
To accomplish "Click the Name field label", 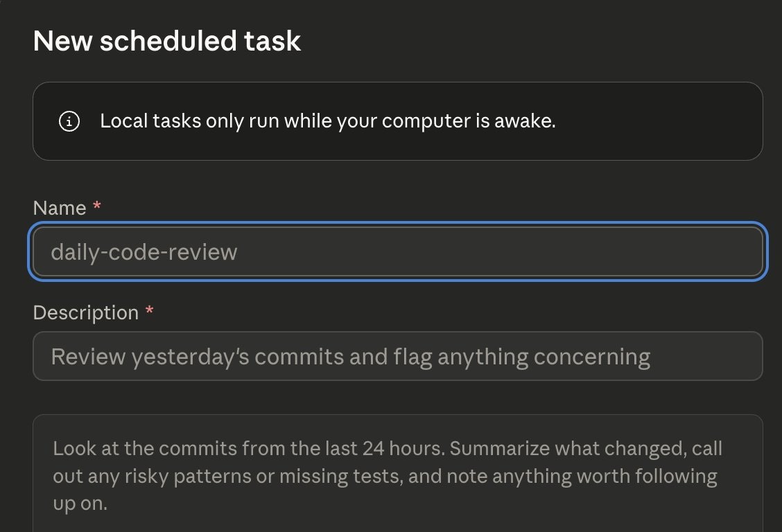I will click(x=59, y=207).
